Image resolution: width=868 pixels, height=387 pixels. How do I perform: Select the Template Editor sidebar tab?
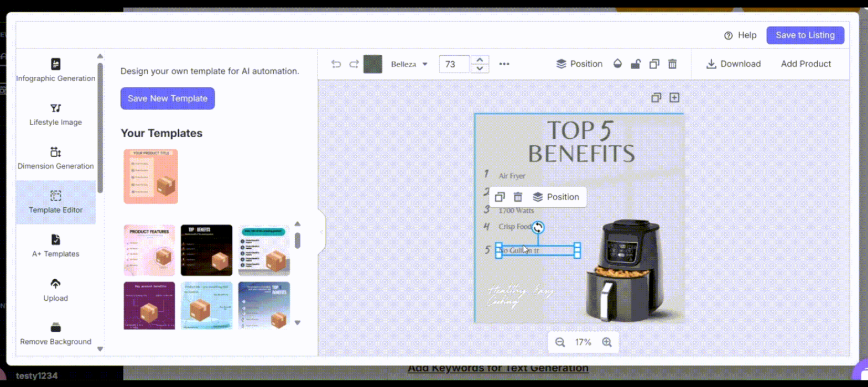pyautogui.click(x=55, y=202)
